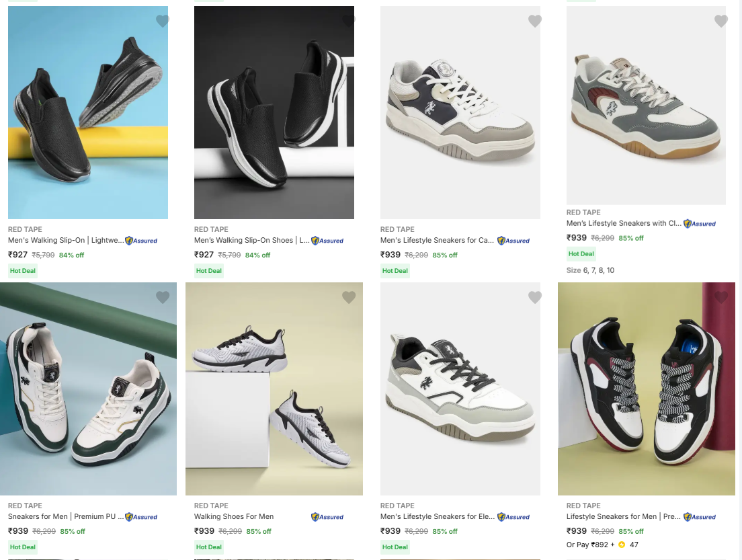Click Assured badge on 'Walking Shoes For Men'
The height and width of the screenshot is (560, 742).
click(327, 517)
